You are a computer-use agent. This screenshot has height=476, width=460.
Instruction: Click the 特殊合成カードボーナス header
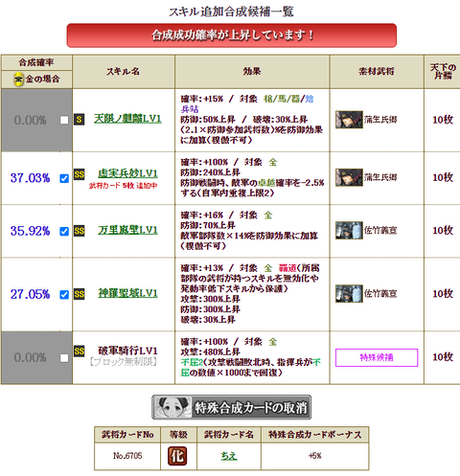tap(314, 435)
